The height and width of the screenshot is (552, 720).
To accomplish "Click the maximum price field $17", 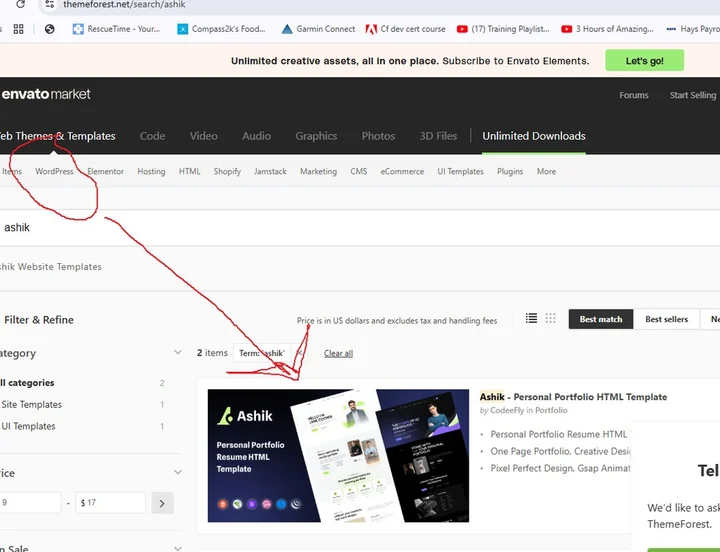I will 111,502.
